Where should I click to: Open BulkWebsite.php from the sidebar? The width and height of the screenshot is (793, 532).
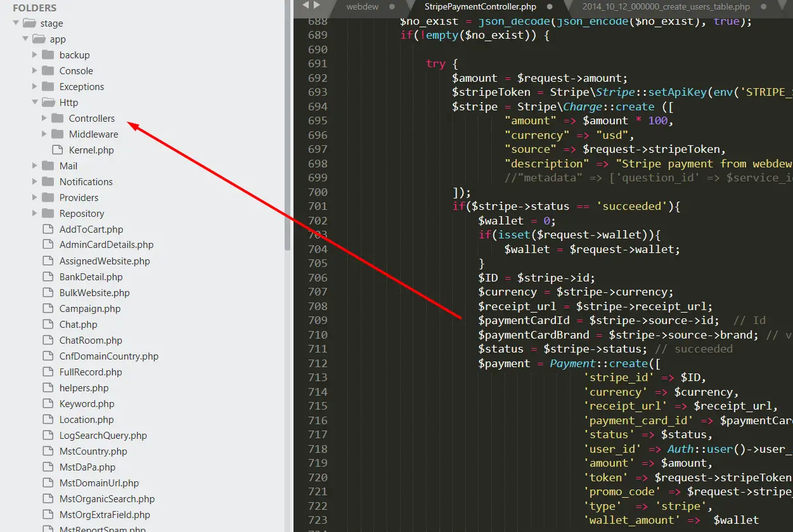(94, 293)
